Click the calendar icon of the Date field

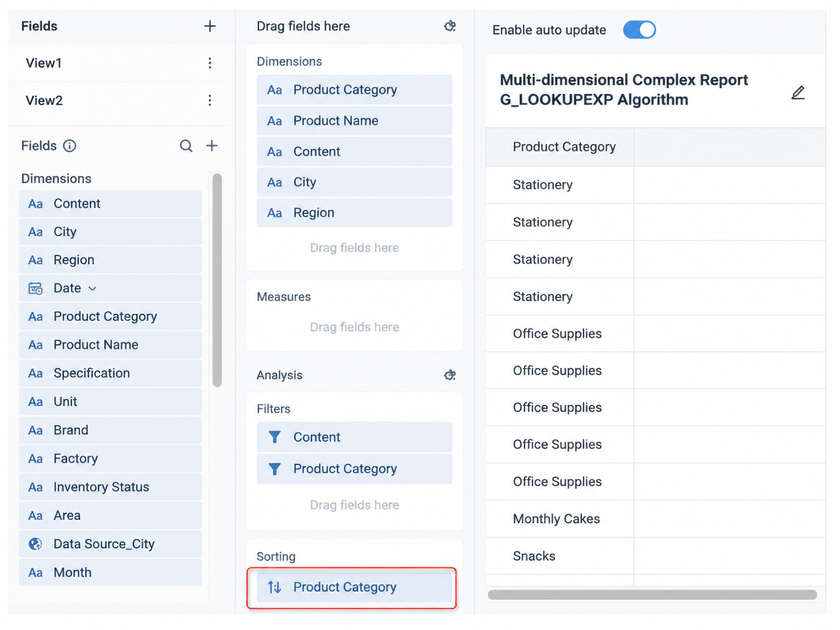(x=35, y=288)
